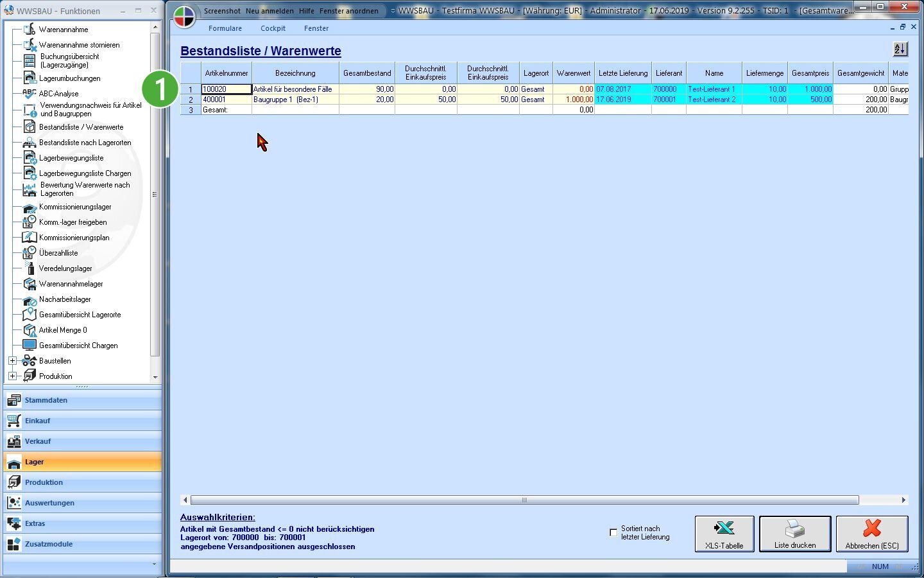The width and height of the screenshot is (924, 578).
Task: Switch to the Auswertungen section
Action: 83,503
